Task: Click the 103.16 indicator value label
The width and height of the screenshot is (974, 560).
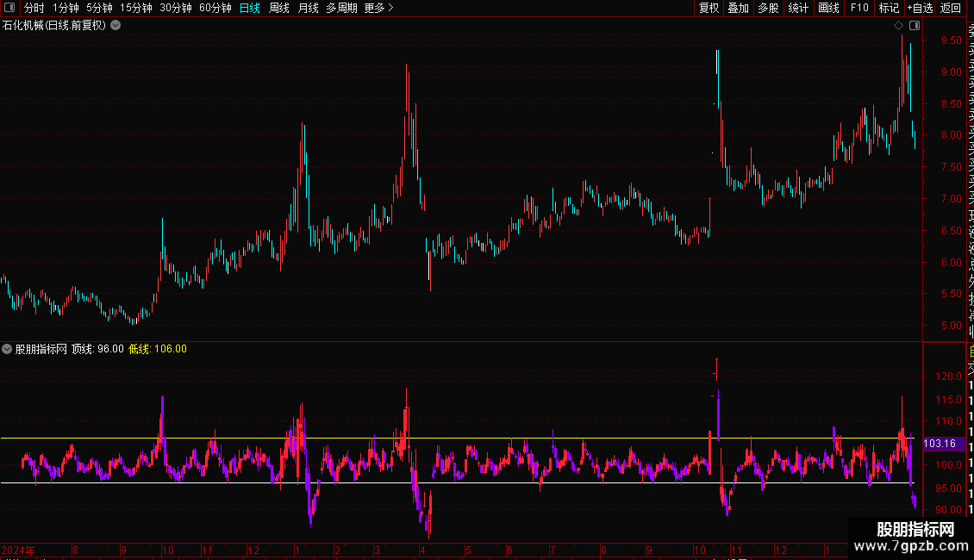Action: 940,444
